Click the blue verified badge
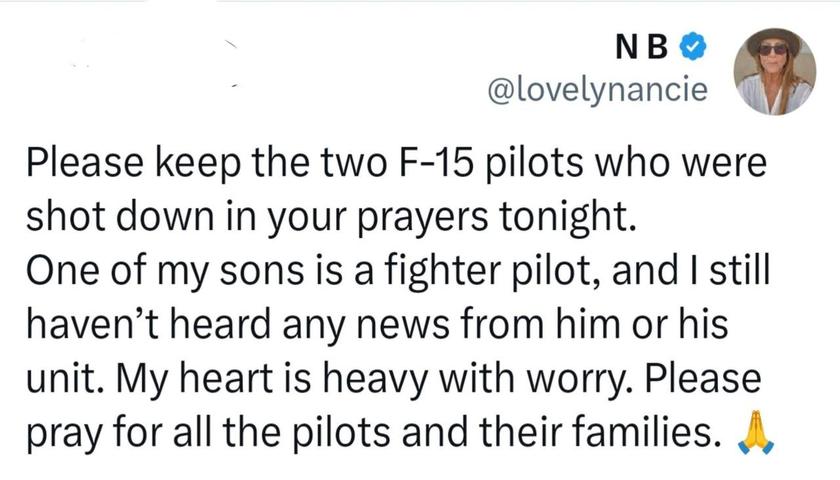Screen dimensions: 840x480 [x=691, y=46]
